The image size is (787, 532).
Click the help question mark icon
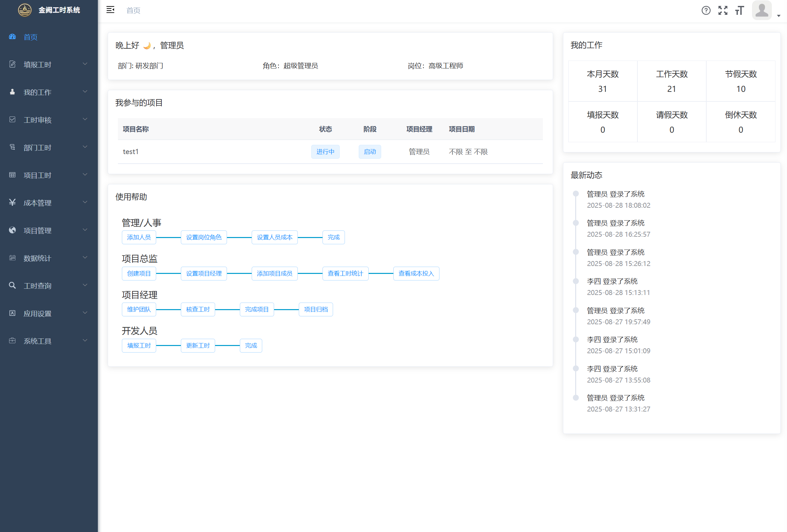[706, 11]
